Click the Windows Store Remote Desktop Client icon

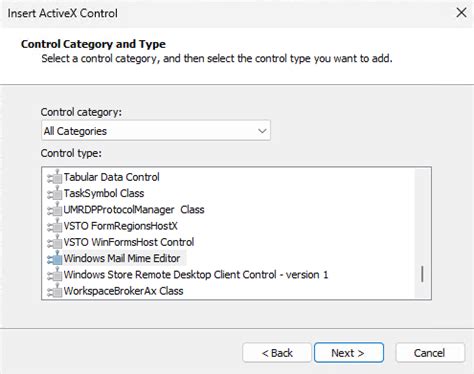coord(55,275)
